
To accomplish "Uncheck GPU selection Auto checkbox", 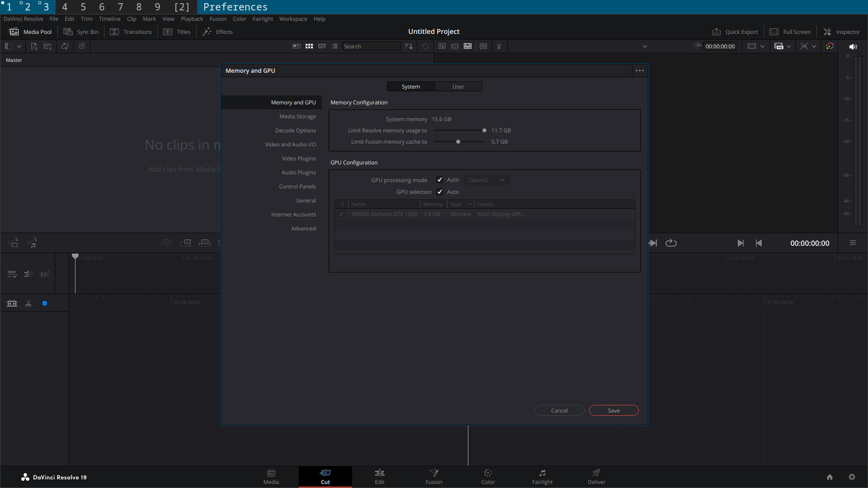I will [439, 192].
